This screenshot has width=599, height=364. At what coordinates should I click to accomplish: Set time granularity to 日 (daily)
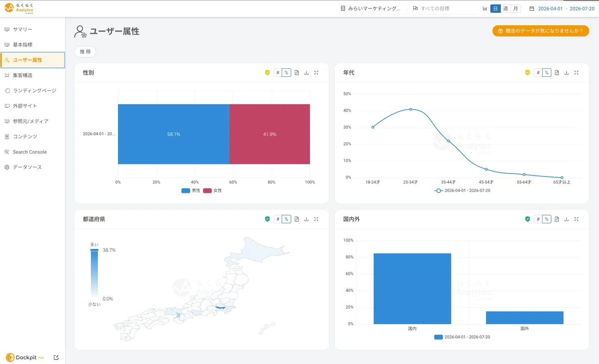(x=496, y=8)
